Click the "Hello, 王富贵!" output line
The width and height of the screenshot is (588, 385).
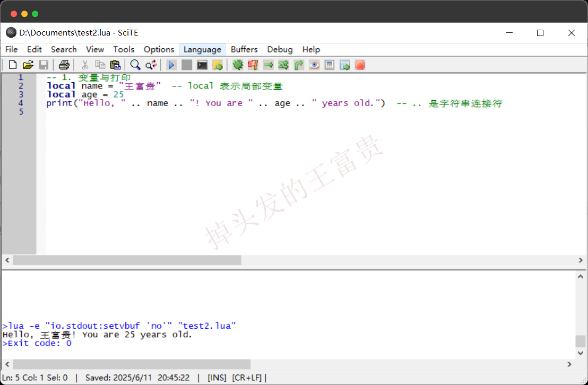pos(98,335)
